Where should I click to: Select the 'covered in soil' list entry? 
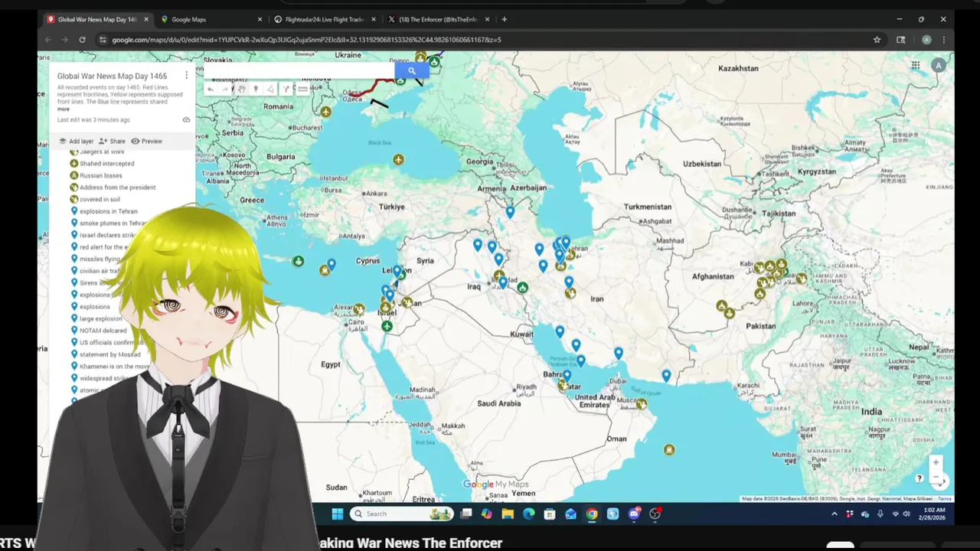(x=100, y=199)
